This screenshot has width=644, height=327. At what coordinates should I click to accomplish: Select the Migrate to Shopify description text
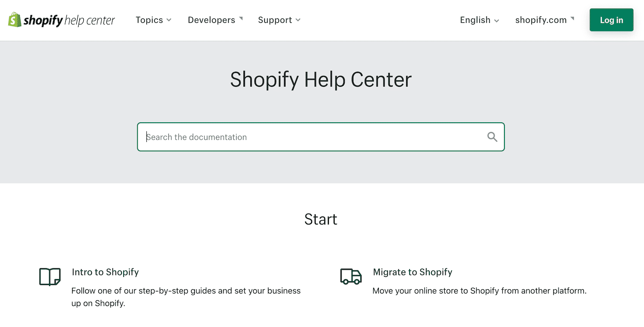coord(480,291)
